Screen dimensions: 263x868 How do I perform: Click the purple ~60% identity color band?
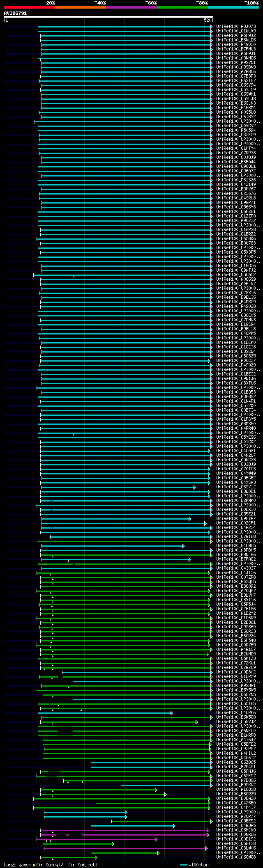click(131, 7)
